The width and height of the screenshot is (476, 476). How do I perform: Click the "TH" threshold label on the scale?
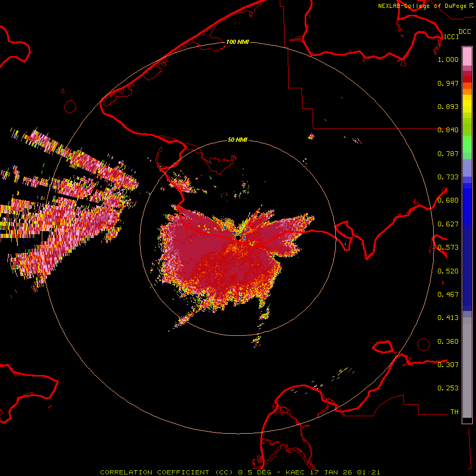point(454,412)
